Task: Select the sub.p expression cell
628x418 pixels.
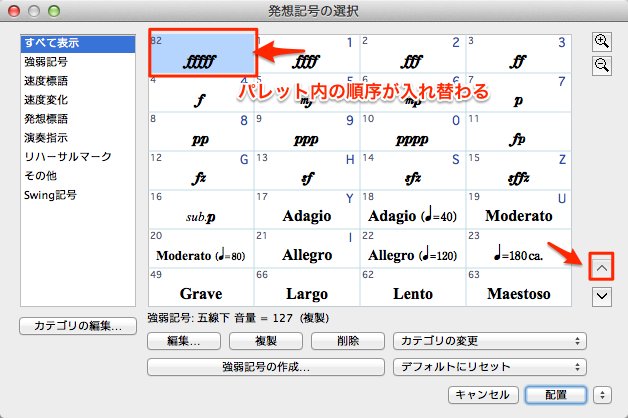Action: [201, 209]
